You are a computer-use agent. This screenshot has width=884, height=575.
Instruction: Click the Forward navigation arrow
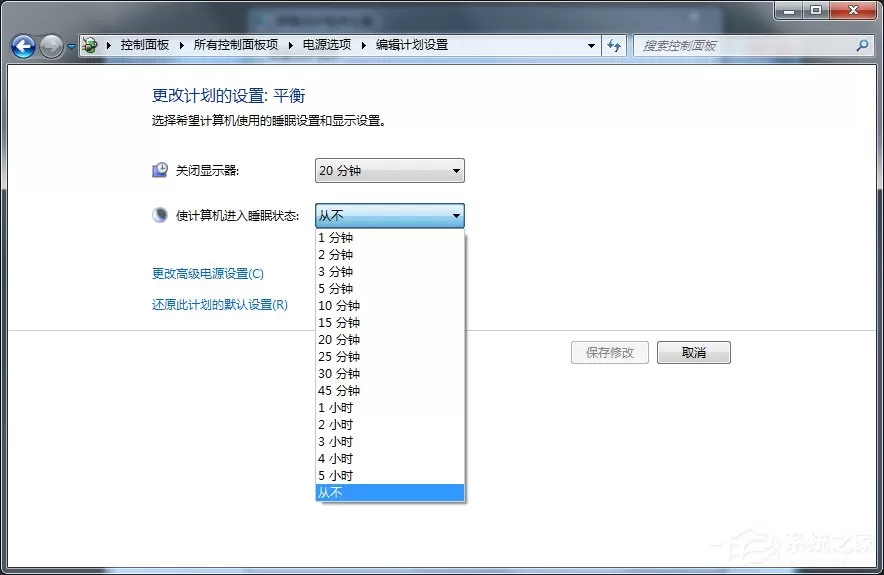pyautogui.click(x=51, y=46)
